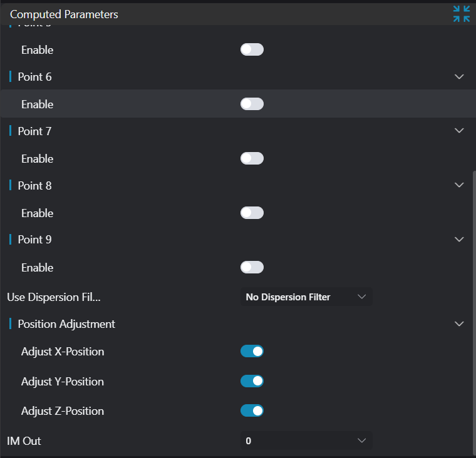This screenshot has height=458, width=476.
Task: Disable the Adjust X-Position toggle
Action: click(x=252, y=351)
